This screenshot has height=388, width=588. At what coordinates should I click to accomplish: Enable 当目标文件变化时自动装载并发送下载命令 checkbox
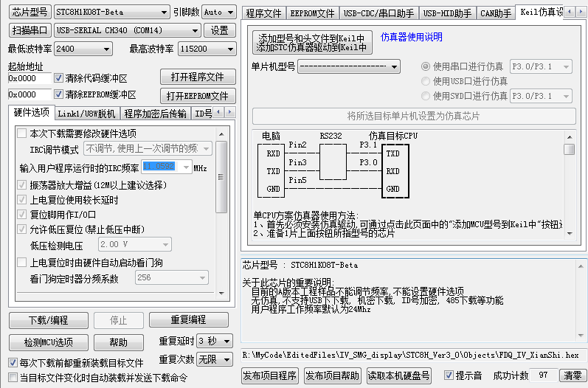[x=13, y=377]
